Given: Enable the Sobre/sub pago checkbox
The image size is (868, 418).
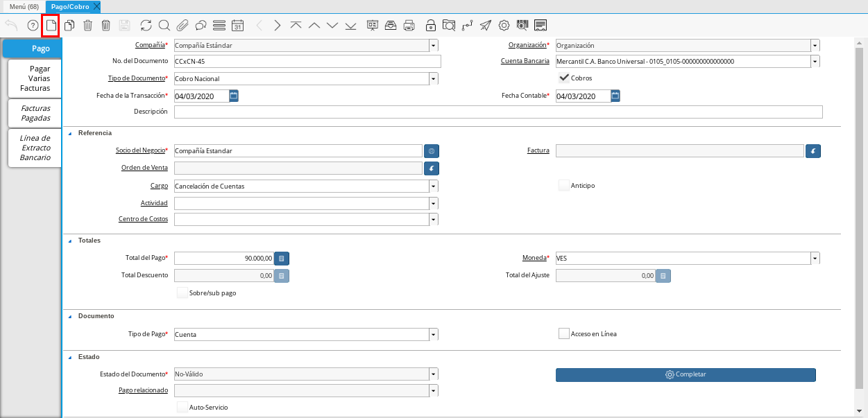Looking at the screenshot, I should tap(182, 293).
